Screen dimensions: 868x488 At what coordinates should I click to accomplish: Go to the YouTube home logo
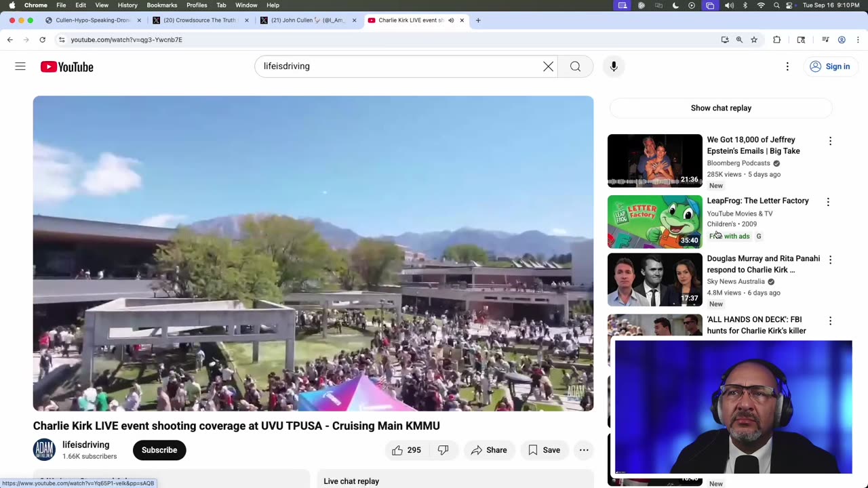(66, 66)
